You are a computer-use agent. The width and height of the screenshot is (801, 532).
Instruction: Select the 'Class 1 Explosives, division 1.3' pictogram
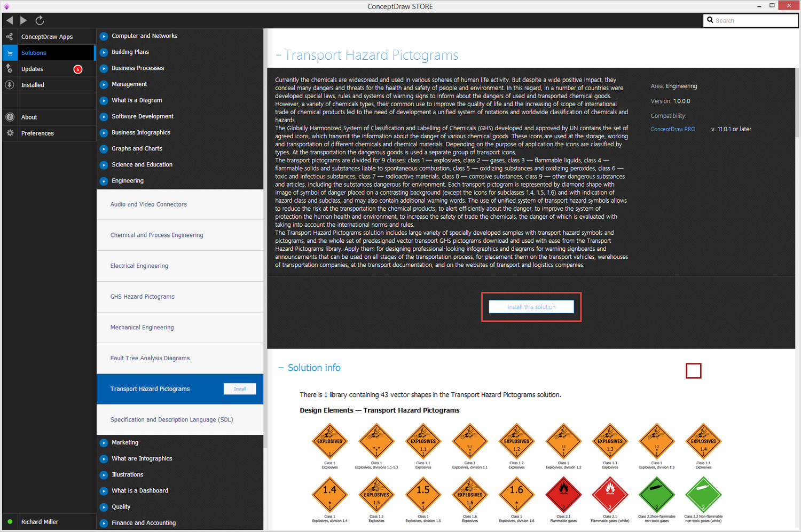[x=657, y=441]
